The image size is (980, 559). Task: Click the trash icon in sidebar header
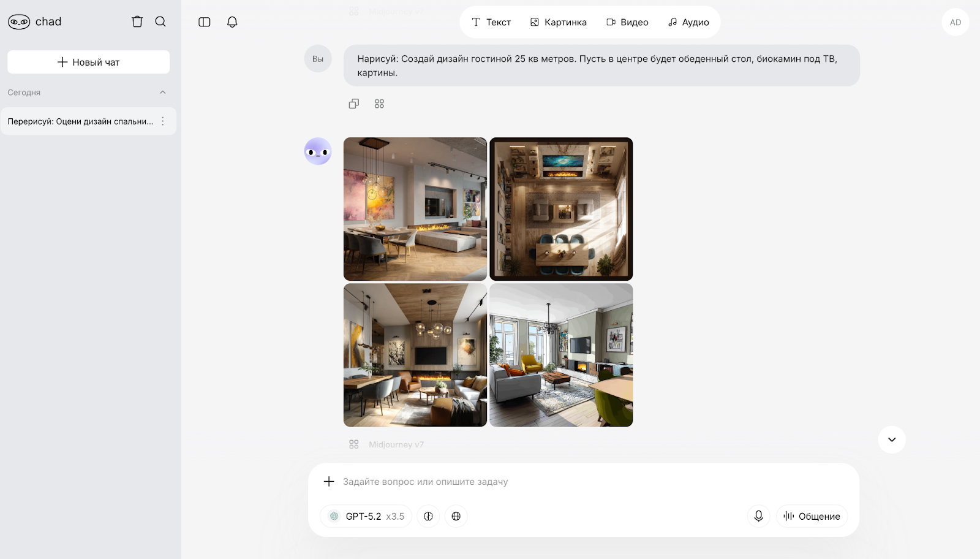137,21
